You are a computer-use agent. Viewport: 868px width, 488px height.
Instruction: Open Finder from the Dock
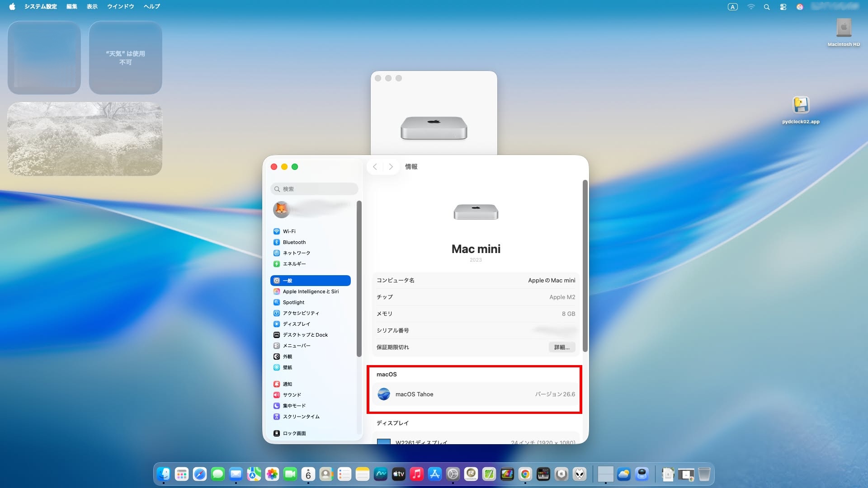pyautogui.click(x=164, y=474)
